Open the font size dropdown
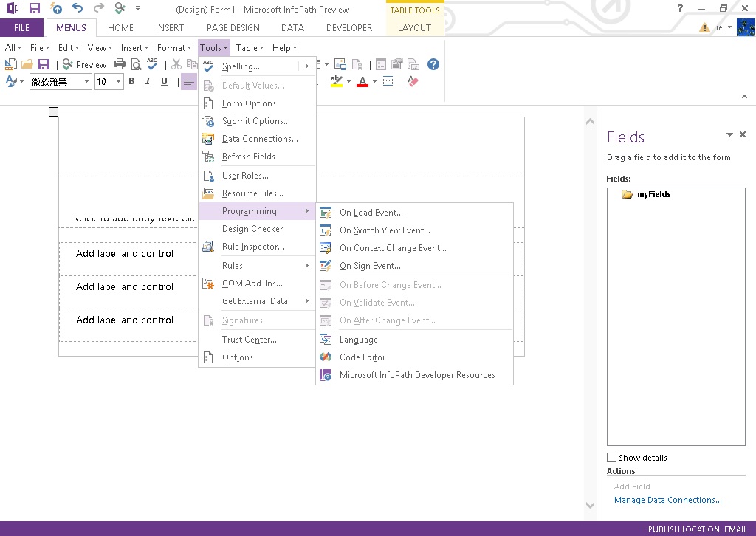Screen dimensions: 756x536 click(x=118, y=82)
